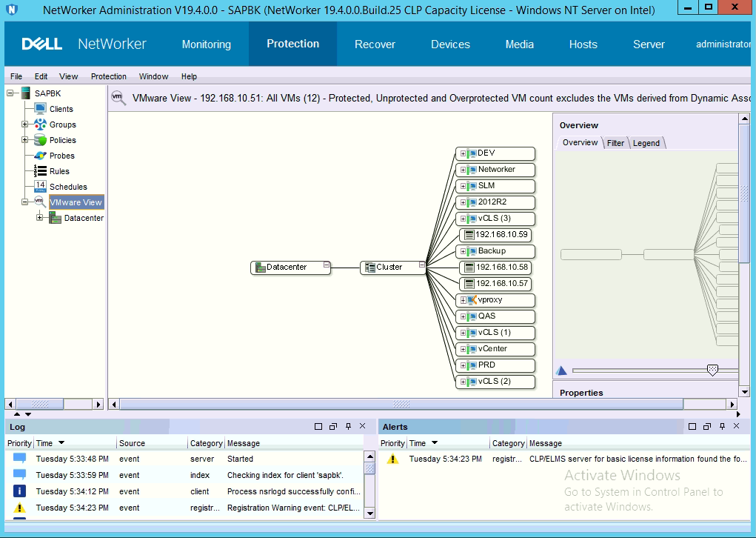Expand the DEV VM node
The height and width of the screenshot is (538, 756).
(463, 153)
